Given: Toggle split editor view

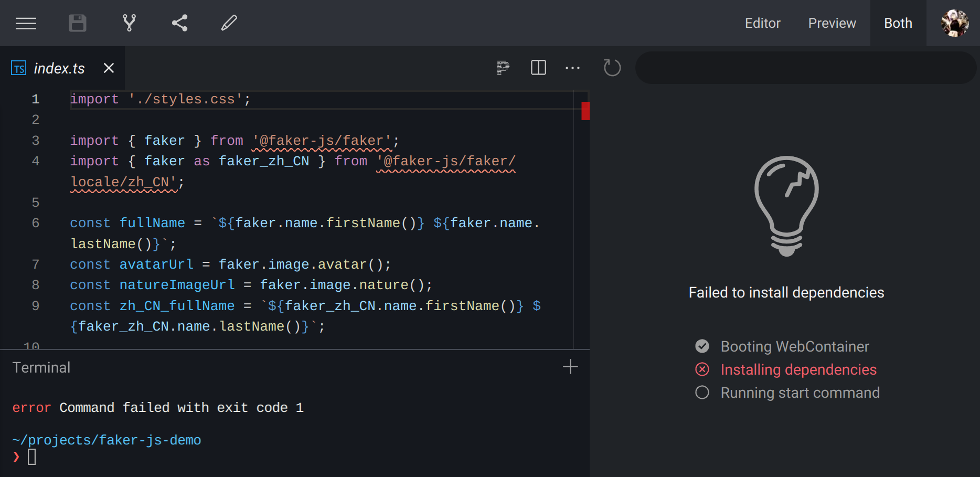Looking at the screenshot, I should 538,68.
